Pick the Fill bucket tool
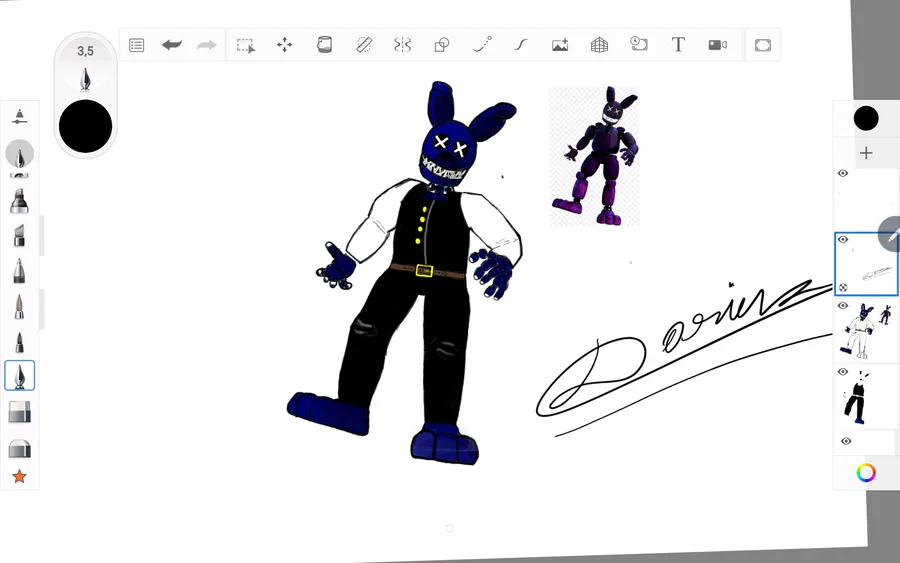Screen dimensions: 900x563 324,45
